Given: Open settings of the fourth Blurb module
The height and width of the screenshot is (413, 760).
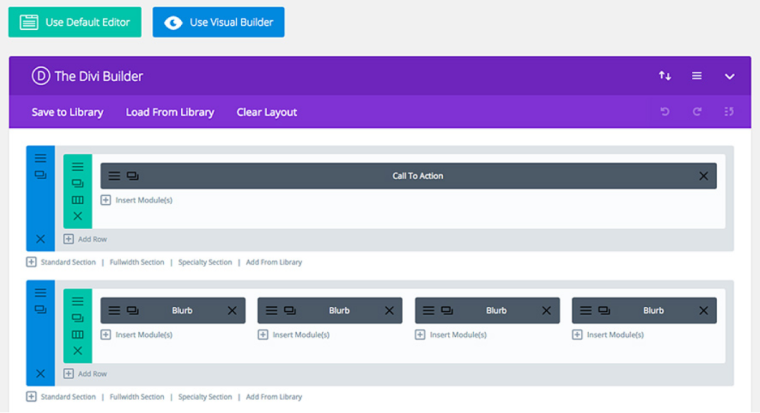Looking at the screenshot, I should (x=586, y=310).
